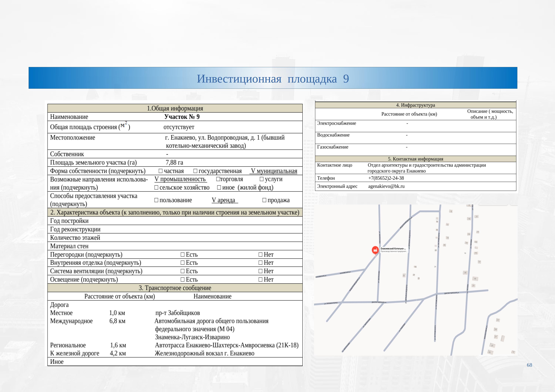Click the phone number +7(85652)2-24-38

386,178
